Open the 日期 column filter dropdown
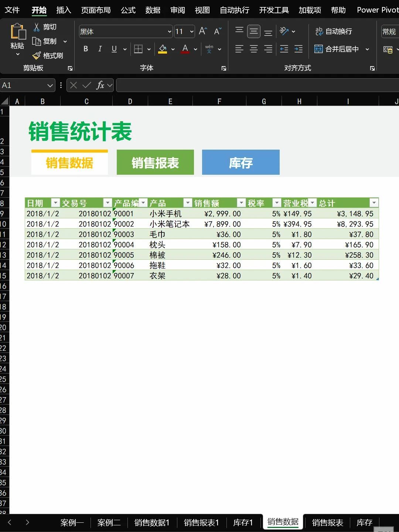Viewport: 399px width, 532px height. (x=55, y=202)
